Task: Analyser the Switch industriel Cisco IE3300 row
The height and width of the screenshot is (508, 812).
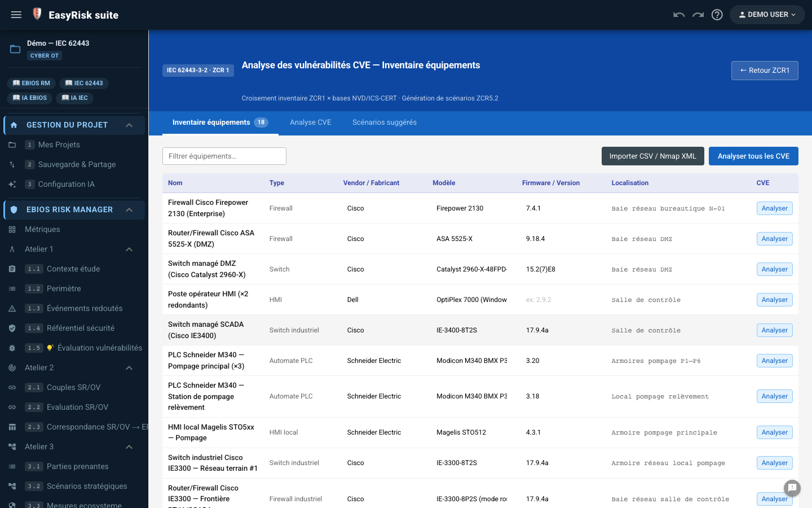Action: click(775, 463)
